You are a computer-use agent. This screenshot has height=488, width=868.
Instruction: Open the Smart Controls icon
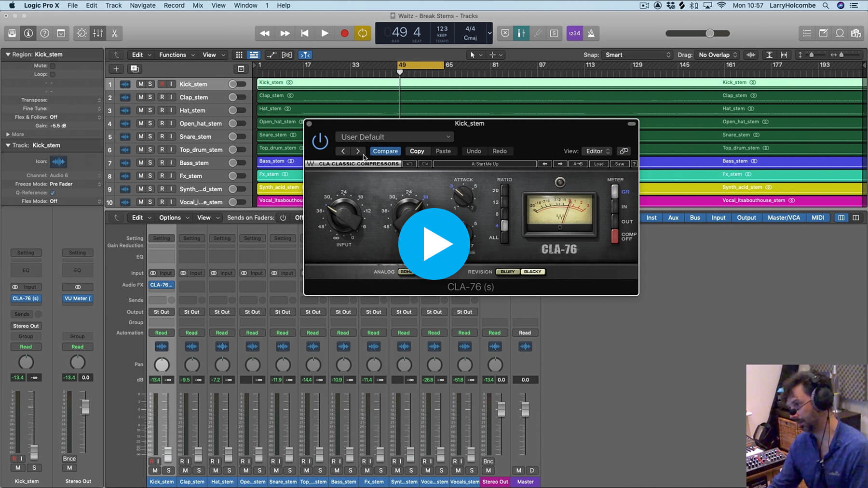[x=82, y=33]
